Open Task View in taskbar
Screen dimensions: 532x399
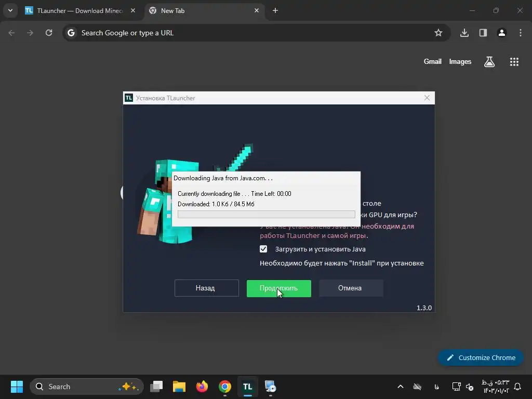pos(156,387)
